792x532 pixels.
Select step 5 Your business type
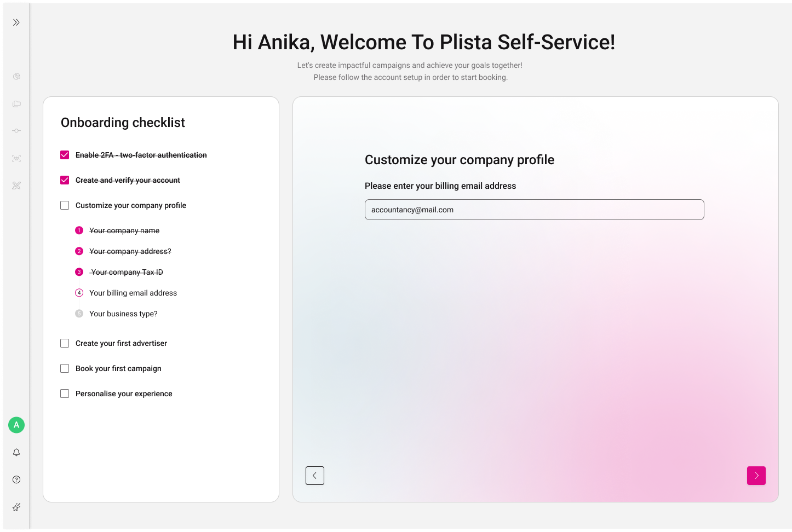pyautogui.click(x=116, y=314)
